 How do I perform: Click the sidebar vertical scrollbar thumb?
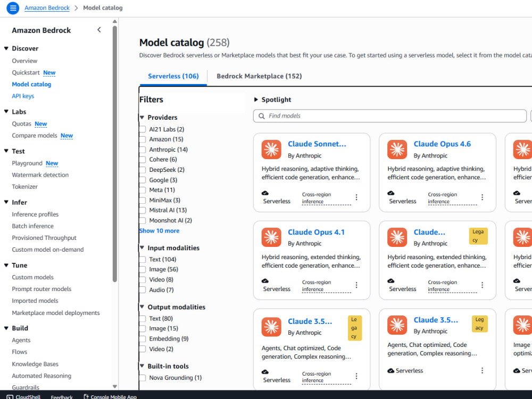coord(115,154)
